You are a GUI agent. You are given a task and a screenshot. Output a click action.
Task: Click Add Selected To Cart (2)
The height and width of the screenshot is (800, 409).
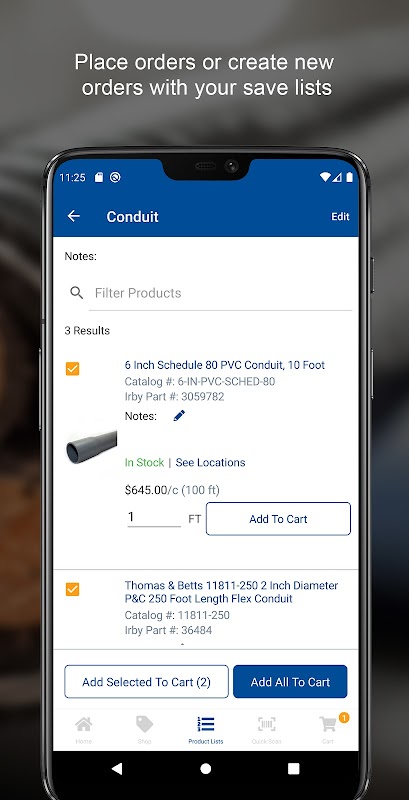tap(146, 682)
